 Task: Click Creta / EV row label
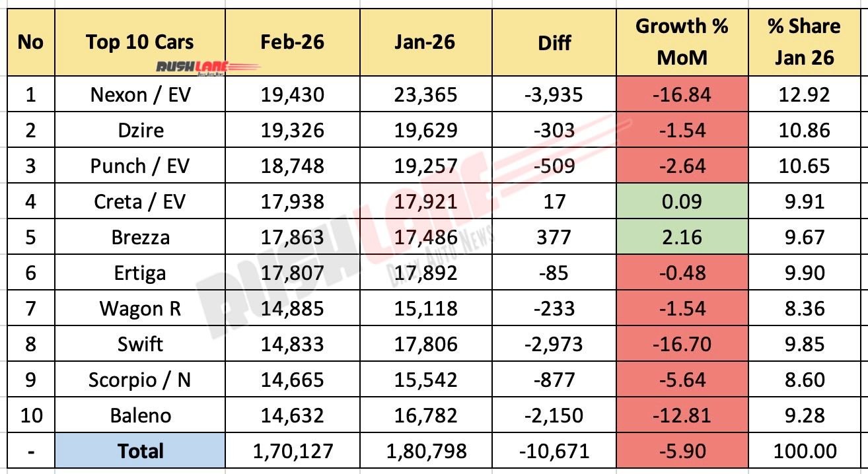click(140, 201)
